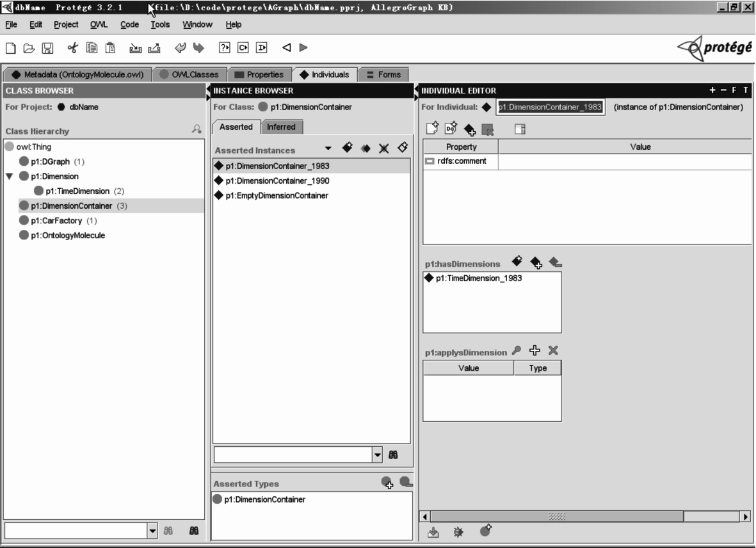Select p1:EmptyDimensionContainer instance
756x548 pixels.
pyautogui.click(x=312, y=196)
